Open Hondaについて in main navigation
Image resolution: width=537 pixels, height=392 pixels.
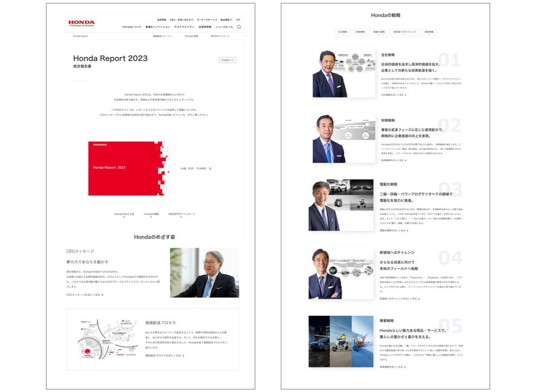coord(131,27)
